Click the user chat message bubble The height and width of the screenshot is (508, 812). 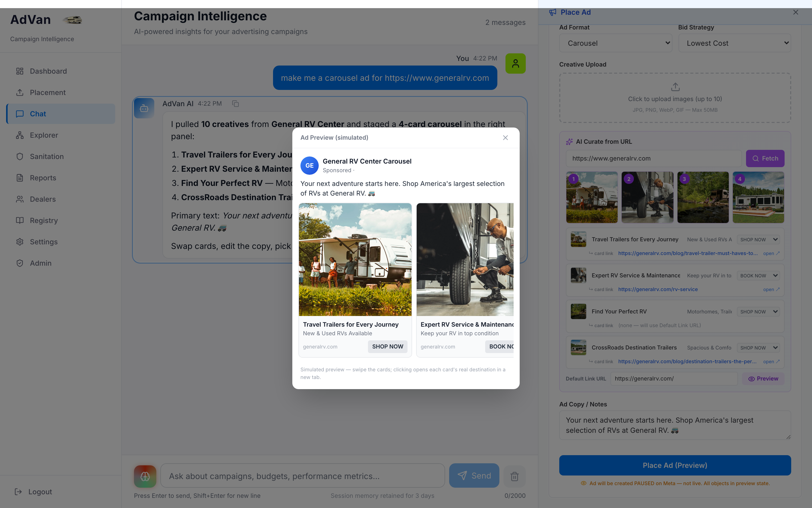[385, 78]
